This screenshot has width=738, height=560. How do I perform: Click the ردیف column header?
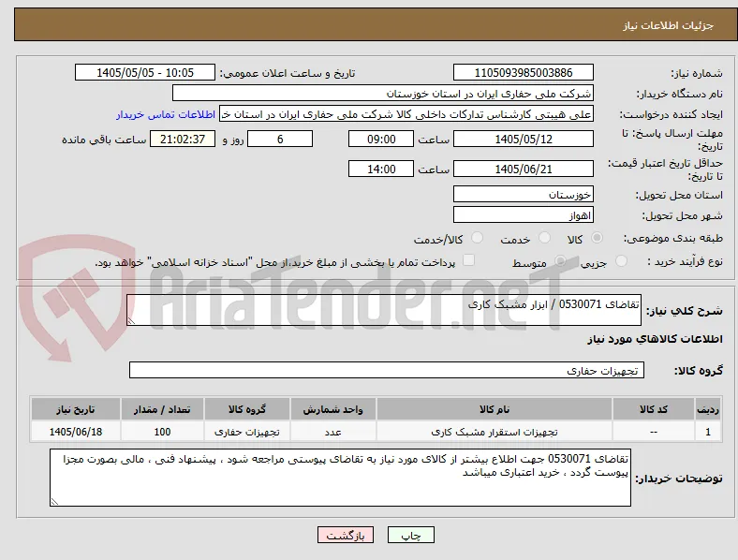click(708, 409)
